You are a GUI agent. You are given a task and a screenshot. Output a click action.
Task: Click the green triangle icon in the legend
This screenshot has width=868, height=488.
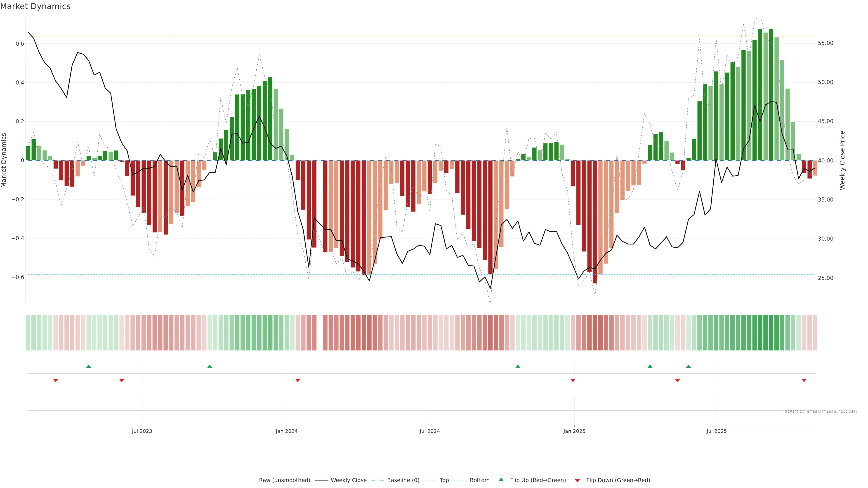(x=501, y=480)
